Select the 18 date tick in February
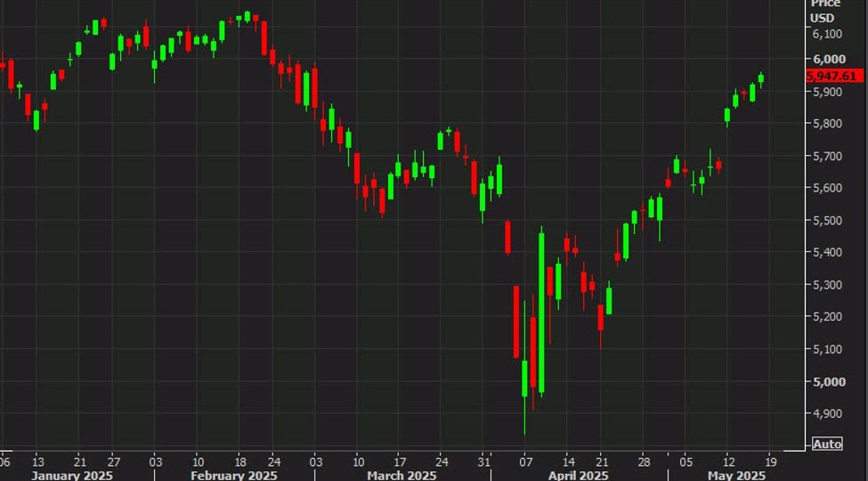 click(x=239, y=462)
